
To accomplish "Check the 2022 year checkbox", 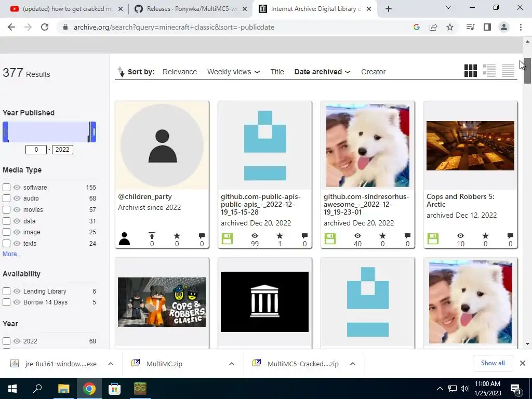I will click(x=6, y=341).
